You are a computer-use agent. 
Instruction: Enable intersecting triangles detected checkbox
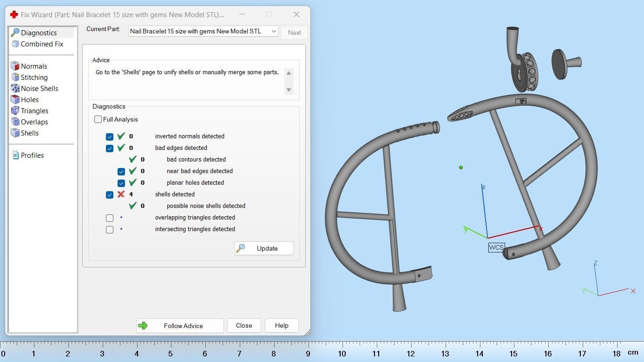[110, 230]
